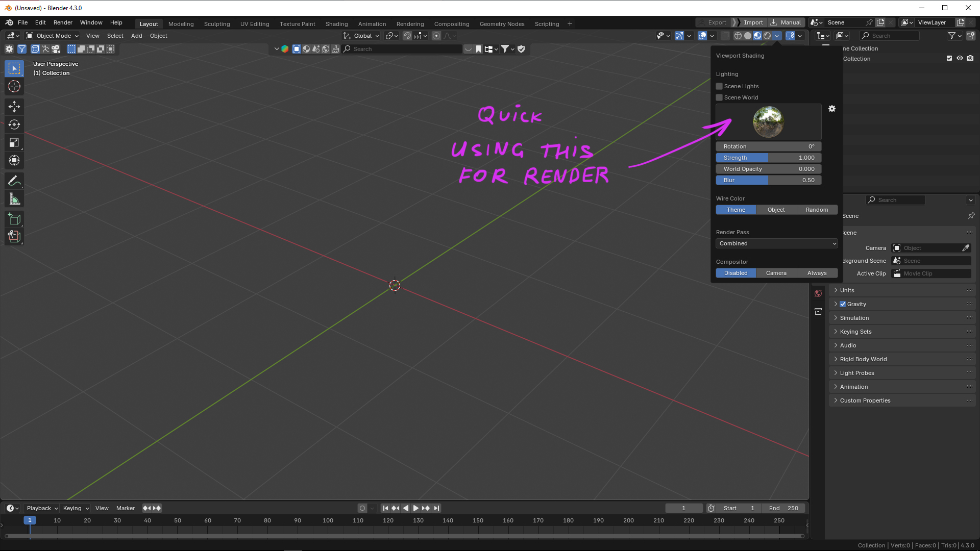This screenshot has width=980, height=551.
Task: Set Wire Color to Object
Action: [776, 210]
